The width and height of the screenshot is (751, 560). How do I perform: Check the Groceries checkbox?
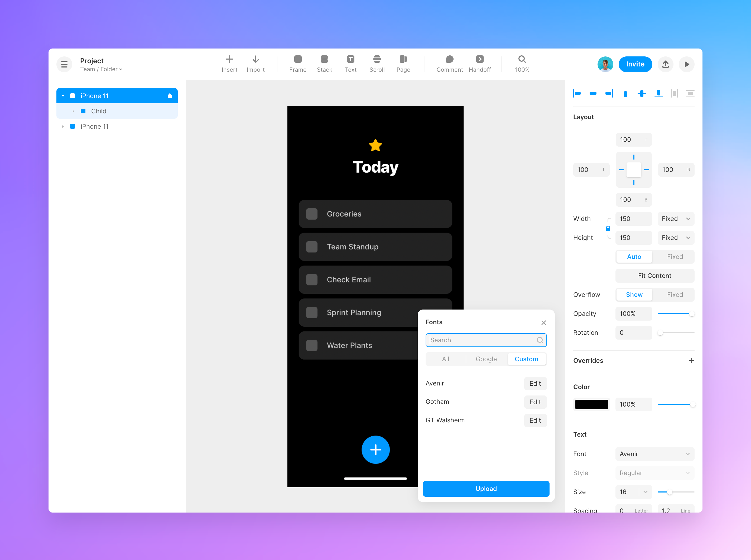312,214
